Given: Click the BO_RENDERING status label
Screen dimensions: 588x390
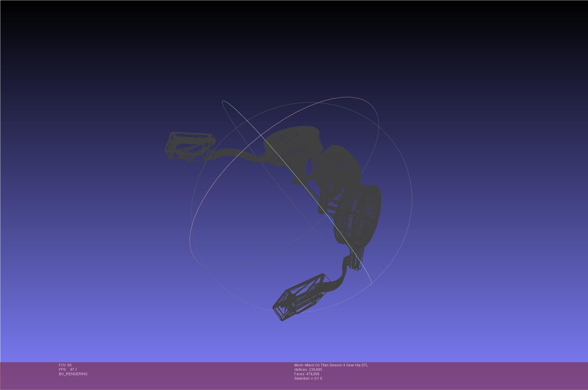Looking at the screenshot, I should point(73,374).
